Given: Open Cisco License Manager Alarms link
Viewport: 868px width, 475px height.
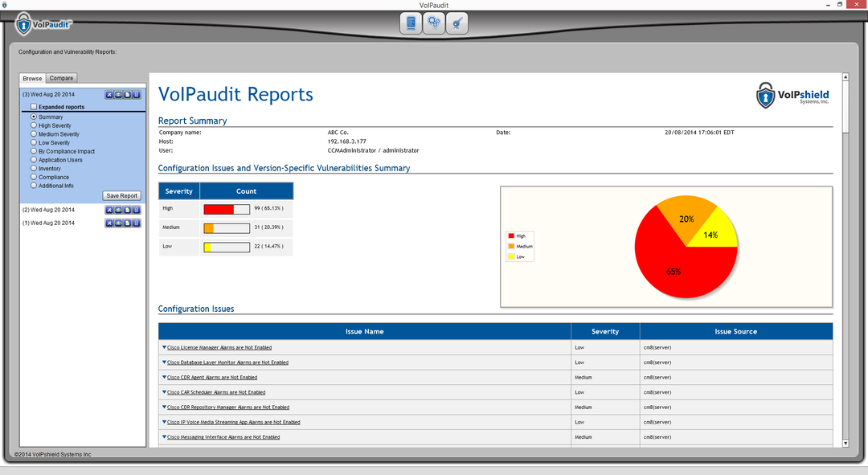Looking at the screenshot, I should click(x=219, y=348).
